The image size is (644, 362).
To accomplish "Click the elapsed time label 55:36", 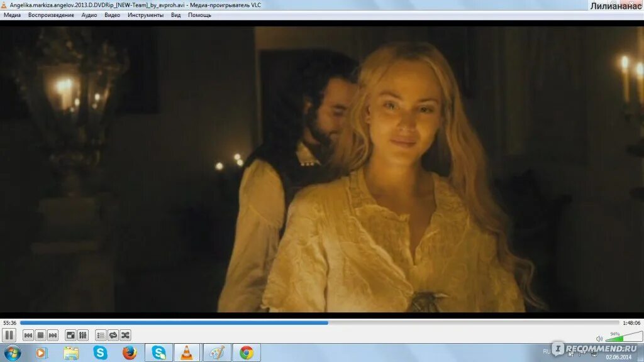I will click(x=9, y=323).
